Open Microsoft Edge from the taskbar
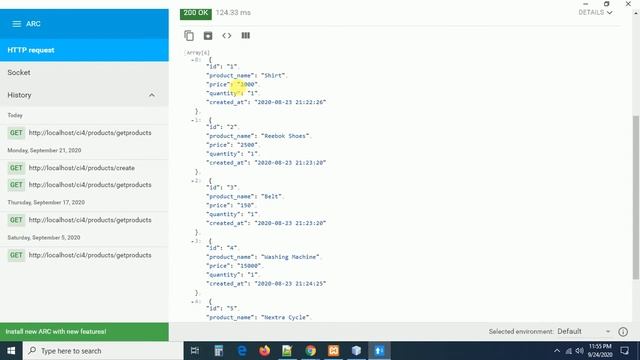Viewport: 640px width, 360px height. pyautogui.click(x=242, y=351)
